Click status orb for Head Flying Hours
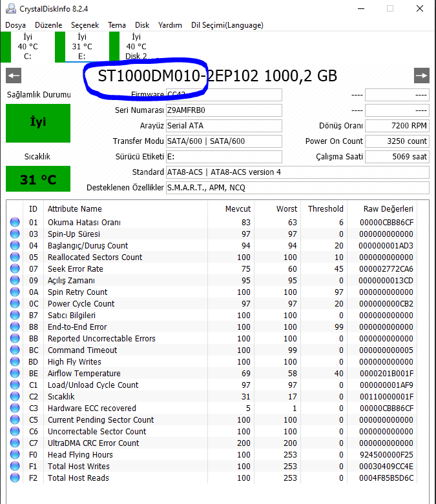436x504 pixels. coord(15,454)
